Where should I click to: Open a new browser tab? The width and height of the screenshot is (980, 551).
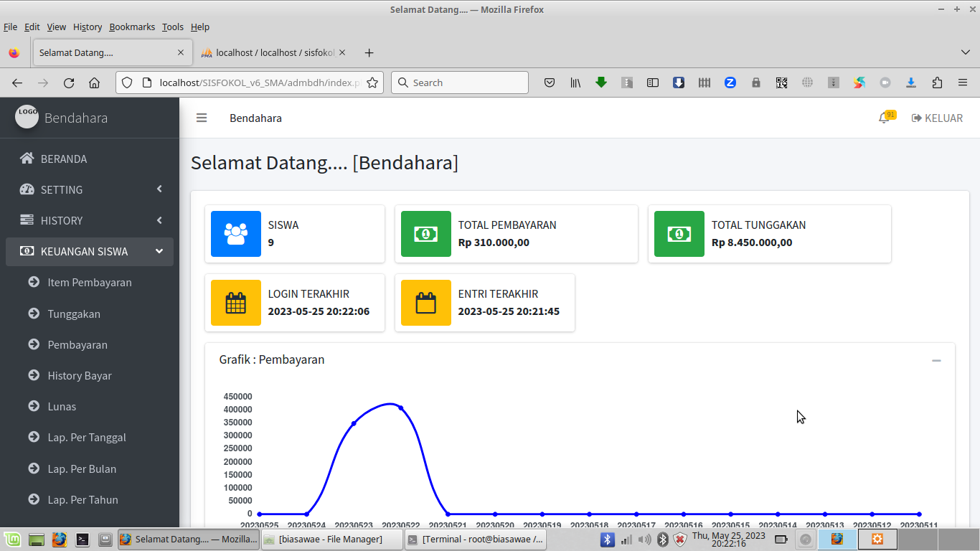point(369,52)
